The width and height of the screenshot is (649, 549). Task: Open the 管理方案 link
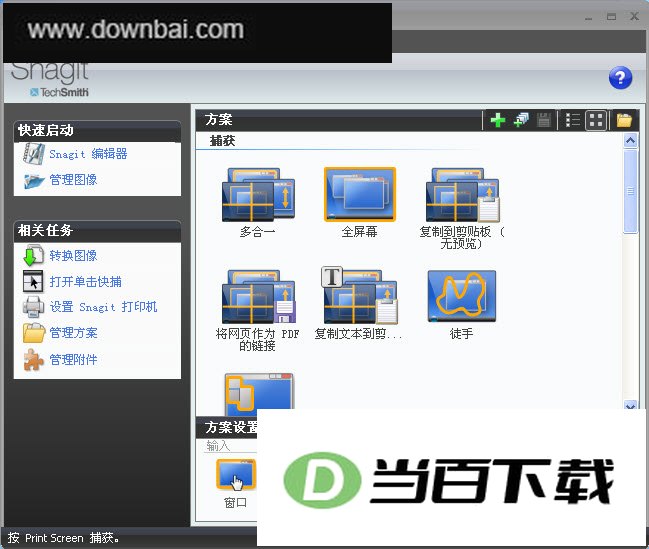click(x=73, y=333)
